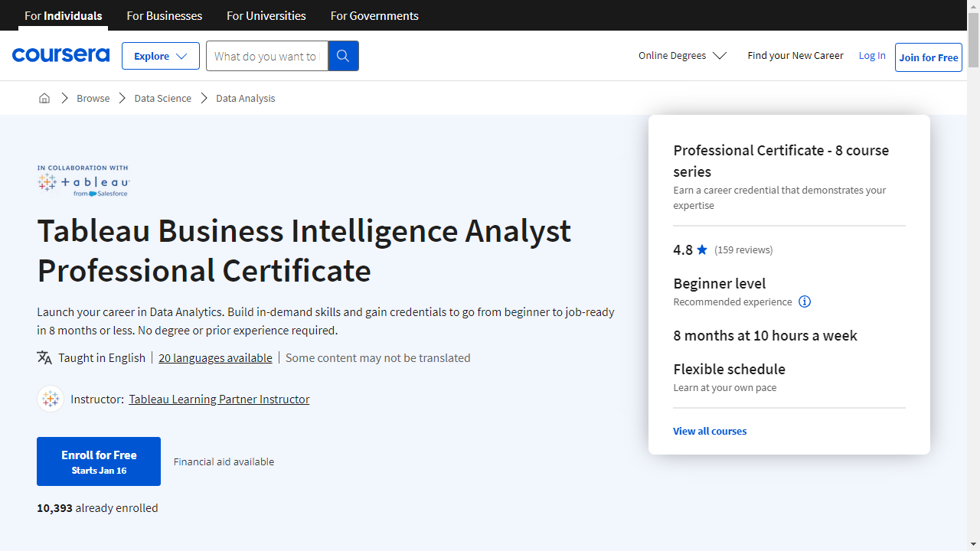Switch to For Individuals tab
The image size is (980, 551).
[63, 15]
